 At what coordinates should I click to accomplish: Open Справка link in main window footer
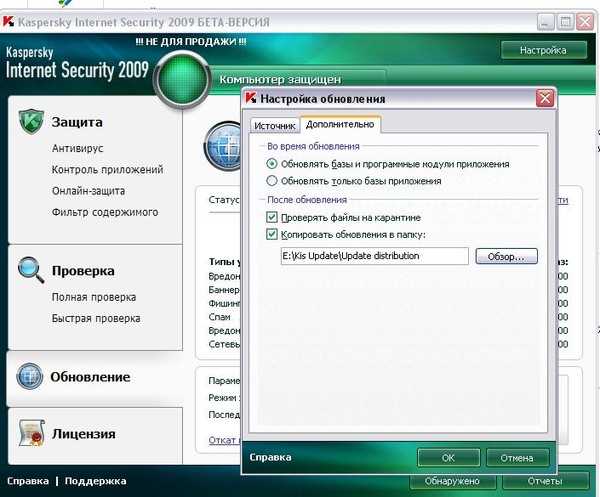pos(28,481)
